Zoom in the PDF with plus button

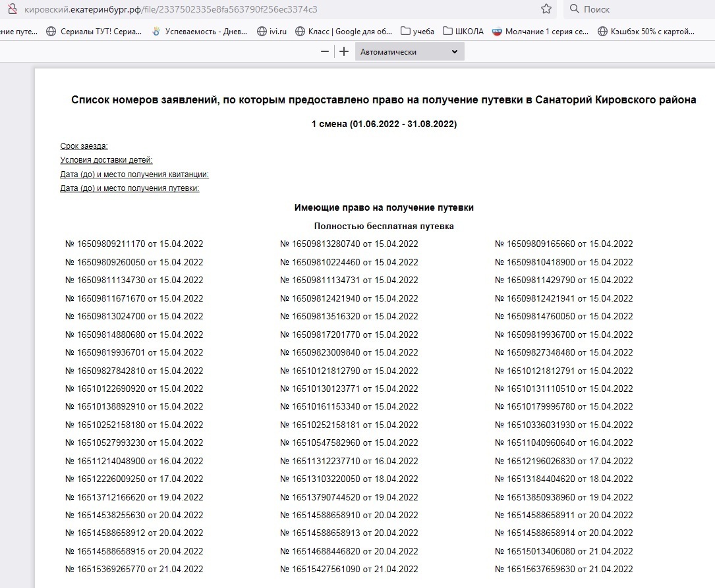[343, 51]
